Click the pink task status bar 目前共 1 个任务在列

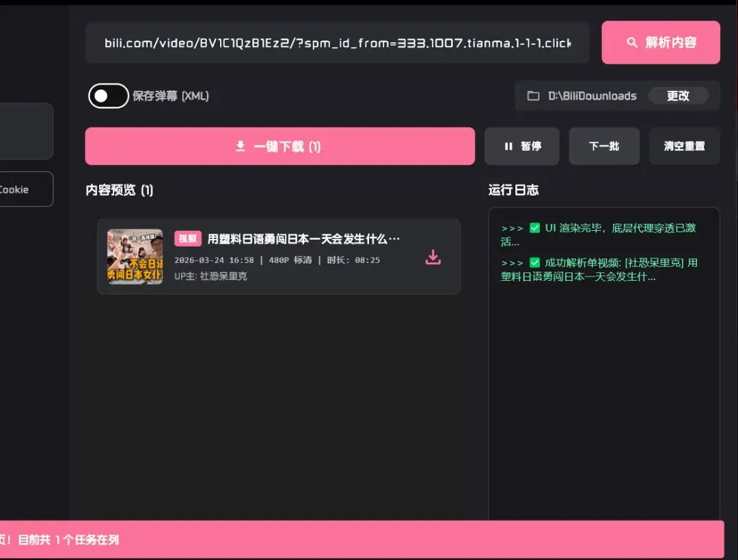[361, 540]
